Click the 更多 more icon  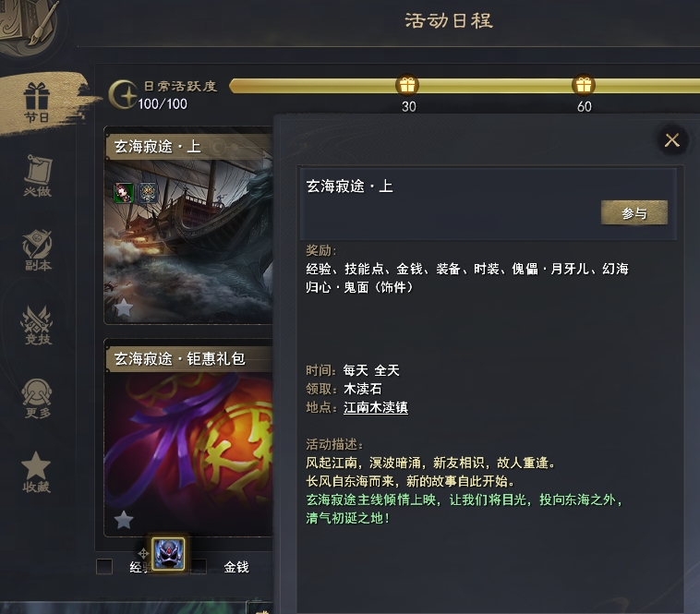click(x=37, y=399)
